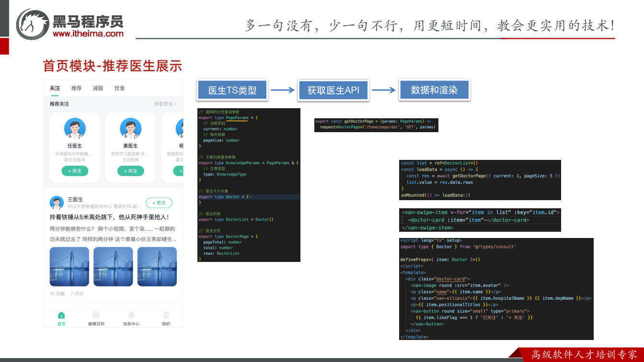The width and height of the screenshot is (644, 362).
Task: Switch to the 减脂 tab
Action: point(98,88)
